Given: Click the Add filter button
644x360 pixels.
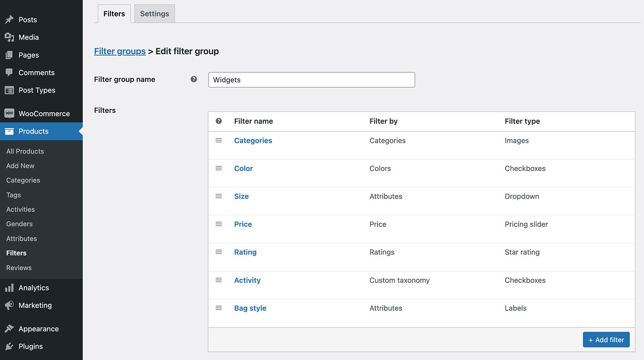Looking at the screenshot, I should pyautogui.click(x=606, y=340).
